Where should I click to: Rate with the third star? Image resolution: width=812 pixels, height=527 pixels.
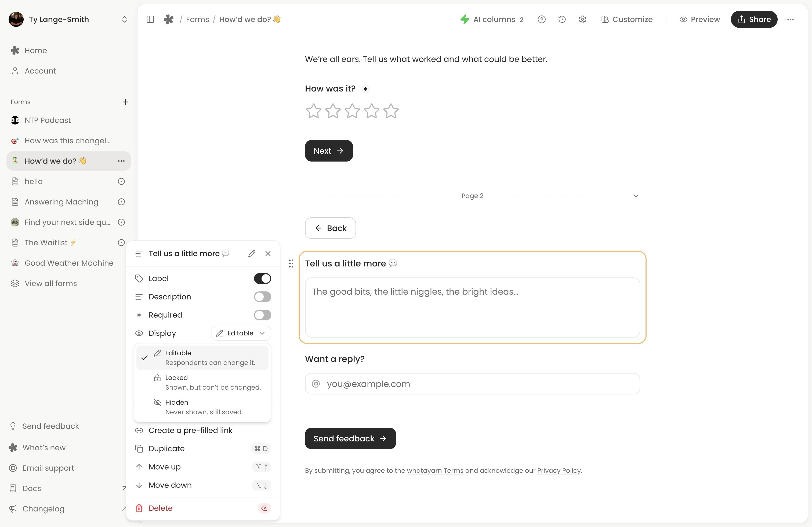[352, 111]
